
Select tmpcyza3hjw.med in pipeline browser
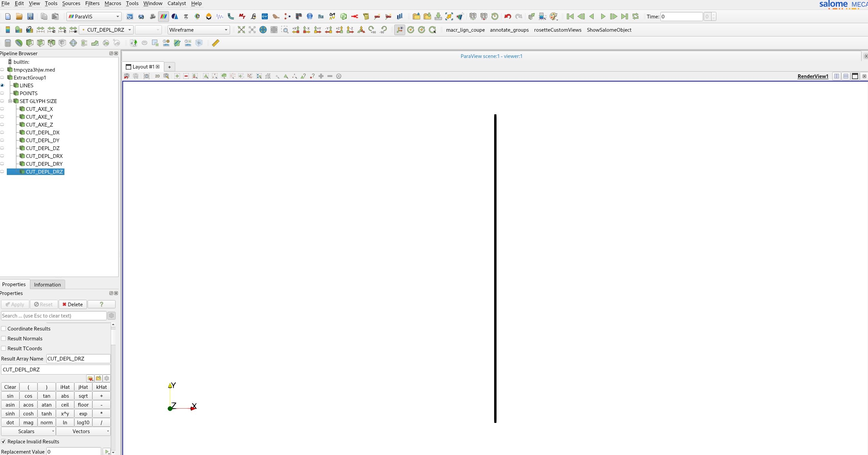pos(34,70)
